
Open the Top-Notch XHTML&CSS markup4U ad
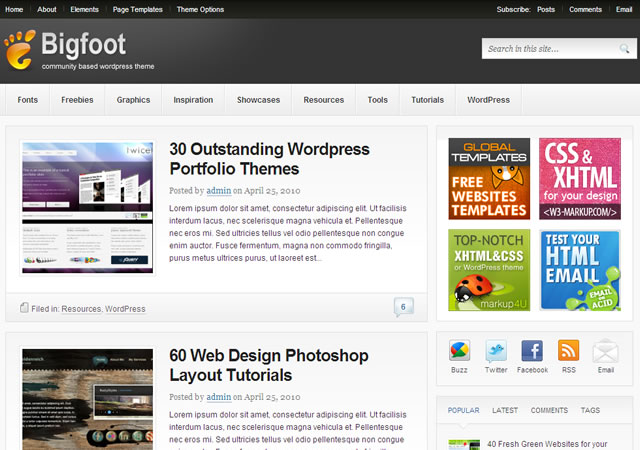tap(489, 270)
